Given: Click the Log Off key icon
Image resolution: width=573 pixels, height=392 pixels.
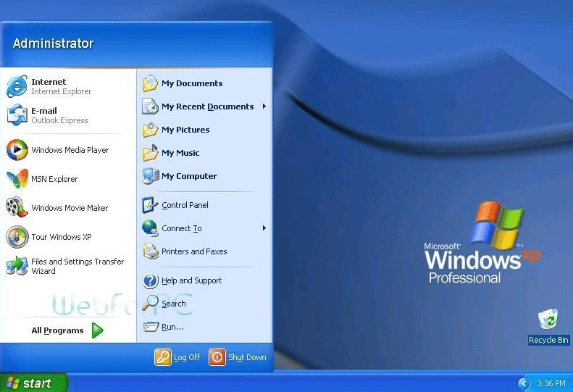Looking at the screenshot, I should click(162, 357).
